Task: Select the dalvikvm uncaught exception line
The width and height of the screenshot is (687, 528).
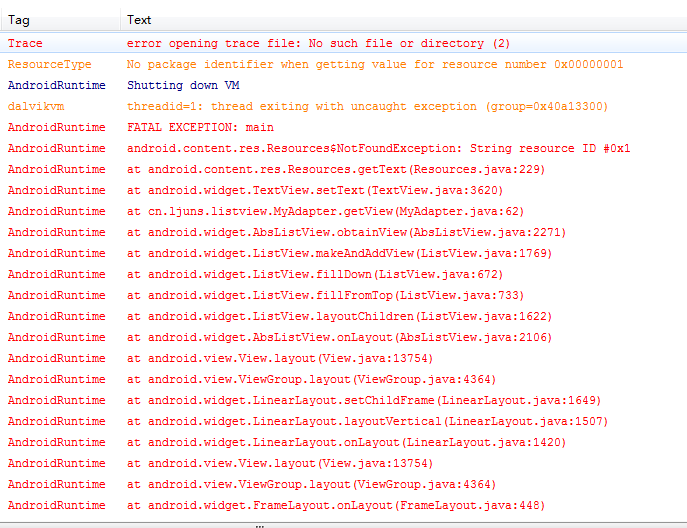Action: pos(344,106)
